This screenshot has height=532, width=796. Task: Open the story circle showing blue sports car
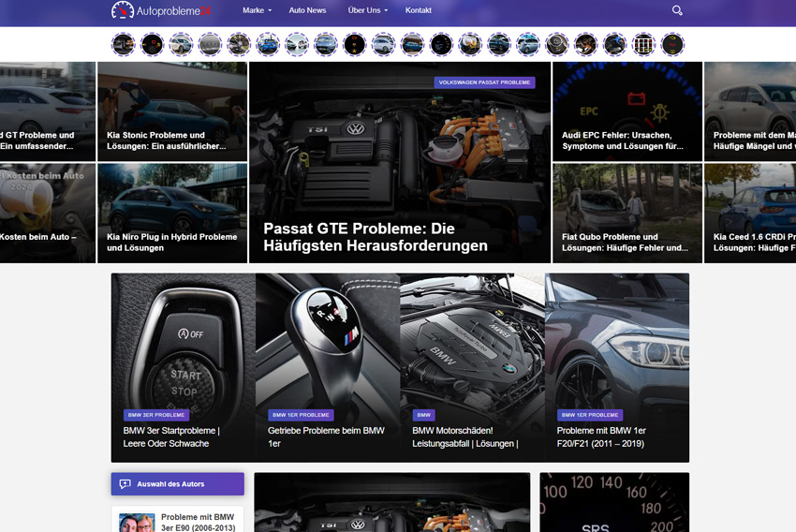pos(268,45)
